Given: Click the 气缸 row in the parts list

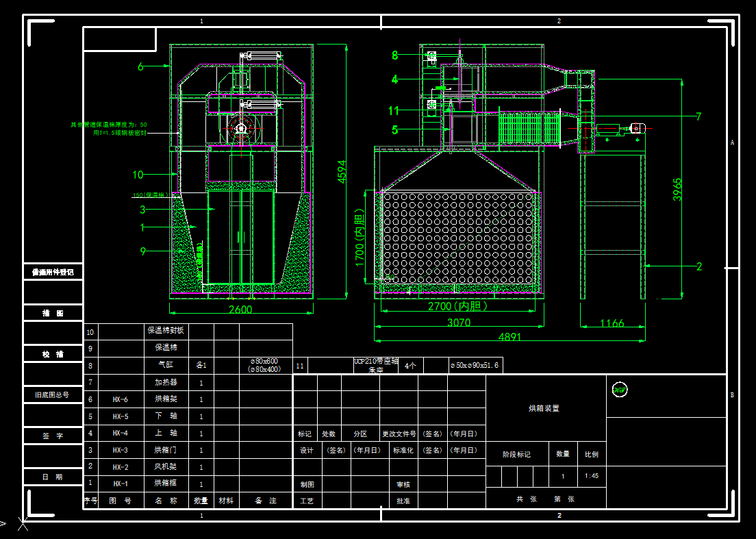Looking at the screenshot, I should (164, 365).
